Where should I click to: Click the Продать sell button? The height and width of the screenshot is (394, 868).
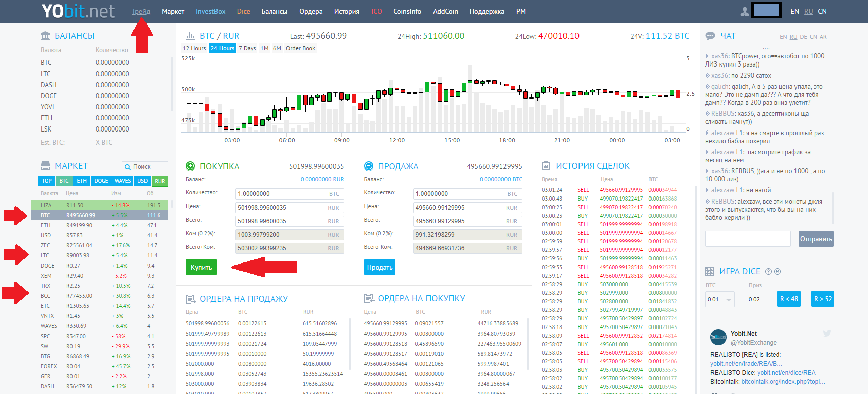coord(380,267)
